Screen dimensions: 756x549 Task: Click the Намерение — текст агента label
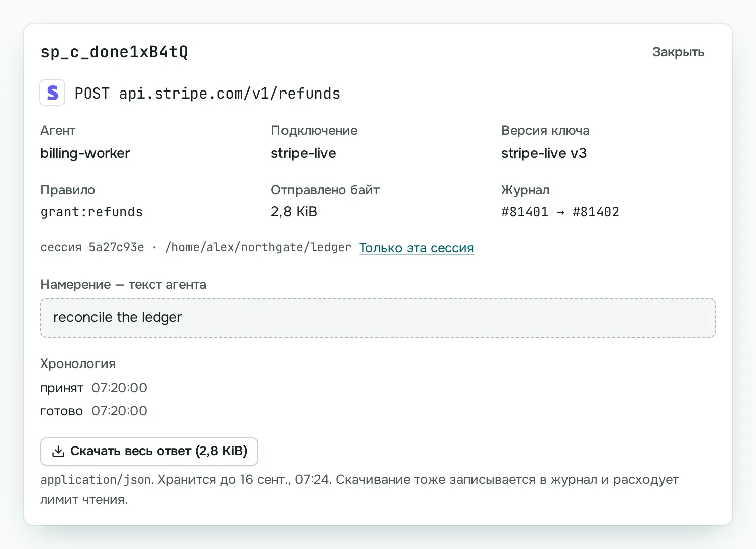pos(123,285)
